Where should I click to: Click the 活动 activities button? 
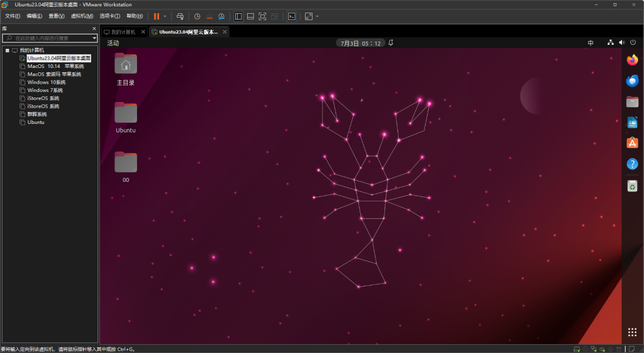pyautogui.click(x=113, y=43)
